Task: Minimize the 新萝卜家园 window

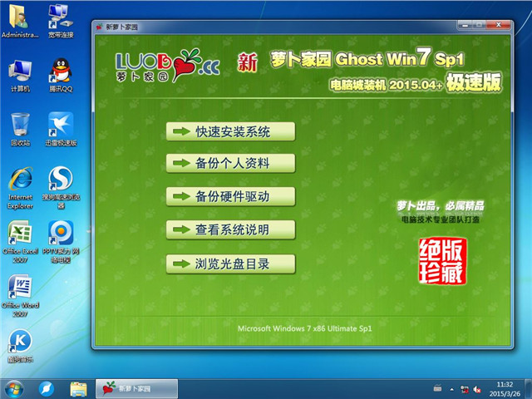Action: tap(465, 25)
